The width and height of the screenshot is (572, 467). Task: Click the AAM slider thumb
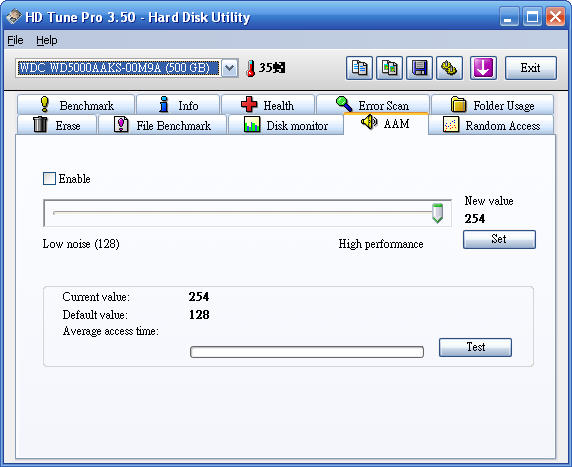point(437,213)
